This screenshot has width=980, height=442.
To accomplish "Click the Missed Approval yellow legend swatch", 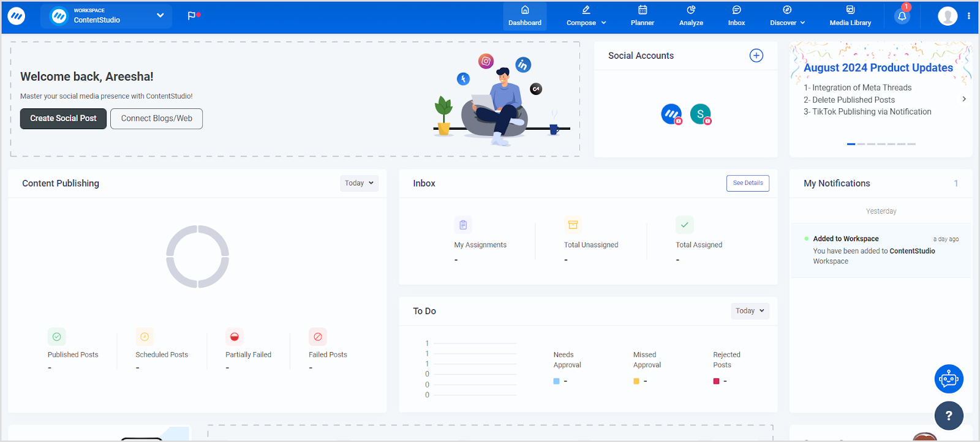I will [x=636, y=381].
